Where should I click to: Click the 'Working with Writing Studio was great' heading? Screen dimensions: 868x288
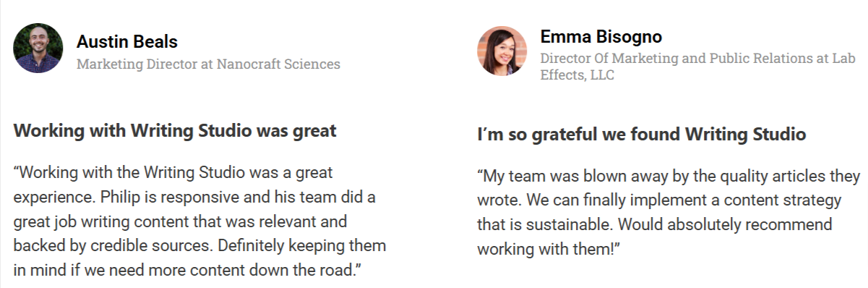pyautogui.click(x=175, y=132)
